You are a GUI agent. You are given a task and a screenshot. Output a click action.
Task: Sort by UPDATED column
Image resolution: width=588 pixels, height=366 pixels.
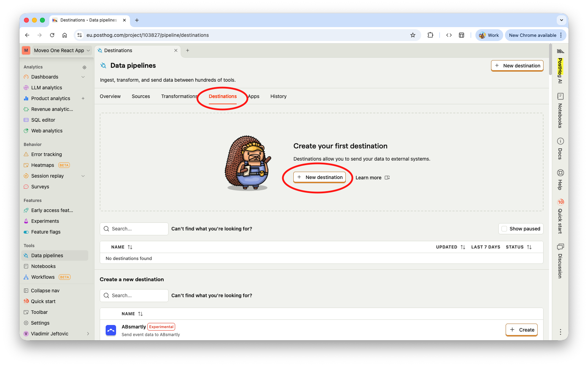point(450,247)
